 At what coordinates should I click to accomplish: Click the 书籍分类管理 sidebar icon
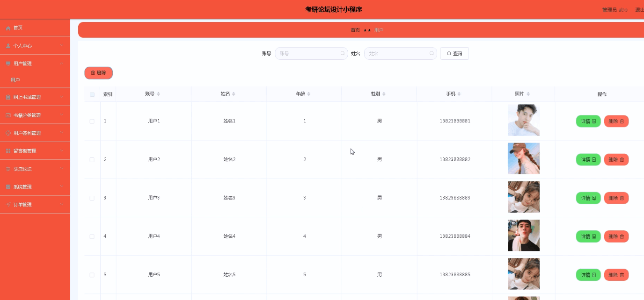pos(7,114)
